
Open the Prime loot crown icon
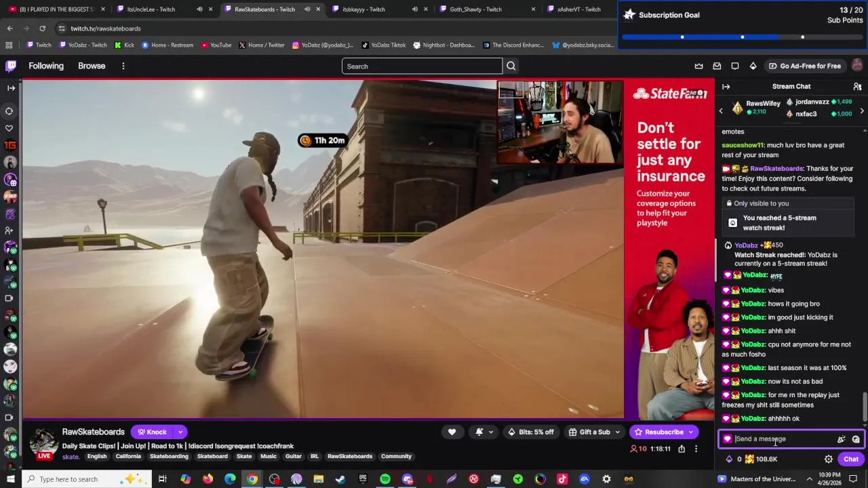(699, 66)
